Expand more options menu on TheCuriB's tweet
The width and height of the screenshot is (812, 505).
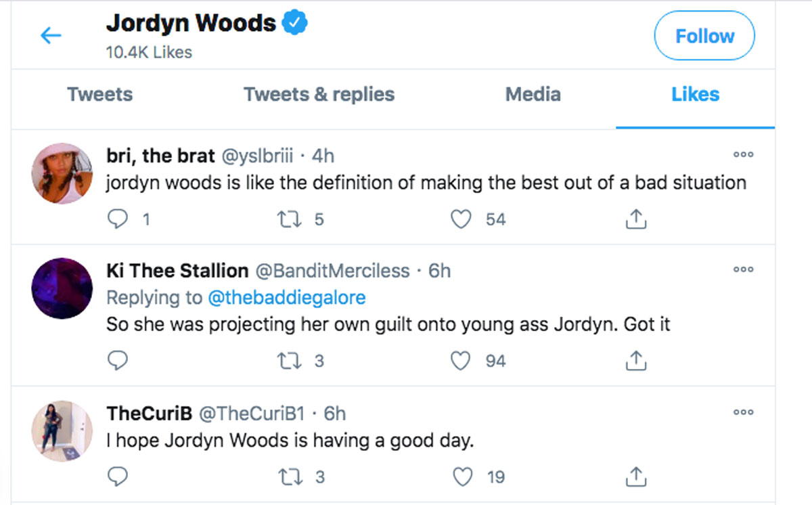tap(743, 412)
